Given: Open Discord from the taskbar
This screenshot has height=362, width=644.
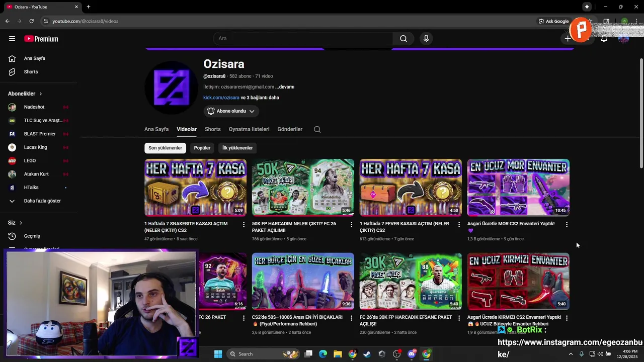Looking at the screenshot, I should click(412, 354).
